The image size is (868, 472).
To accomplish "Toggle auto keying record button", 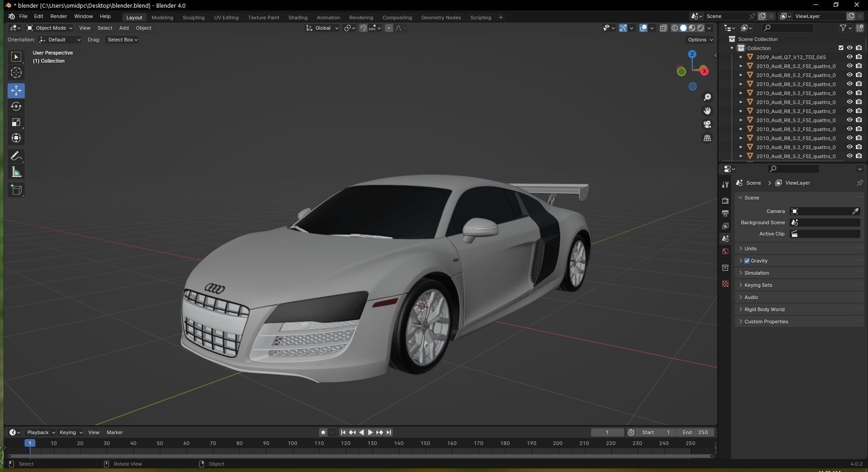I will point(323,432).
